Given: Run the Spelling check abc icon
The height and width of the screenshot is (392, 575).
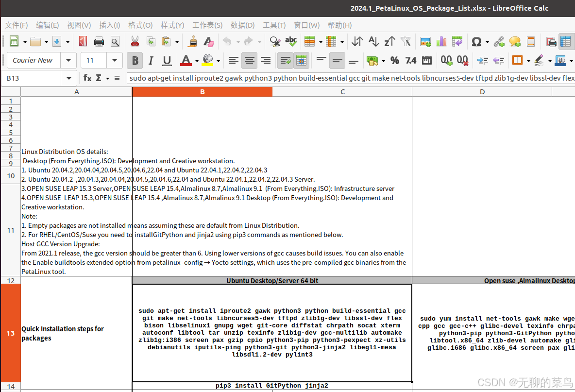Looking at the screenshot, I should click(291, 41).
